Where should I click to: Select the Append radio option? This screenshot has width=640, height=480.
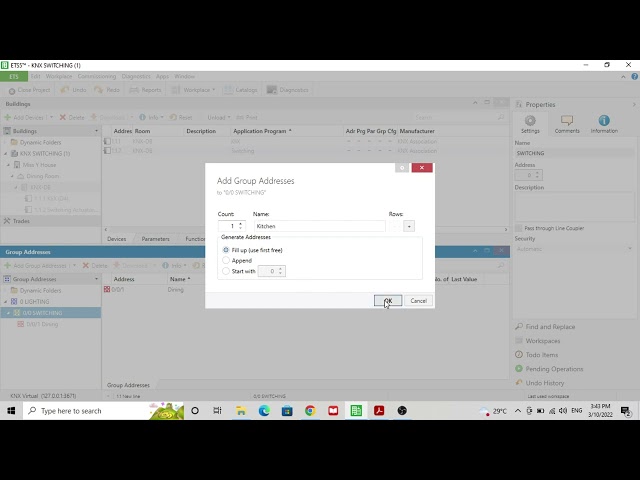pyautogui.click(x=226, y=260)
